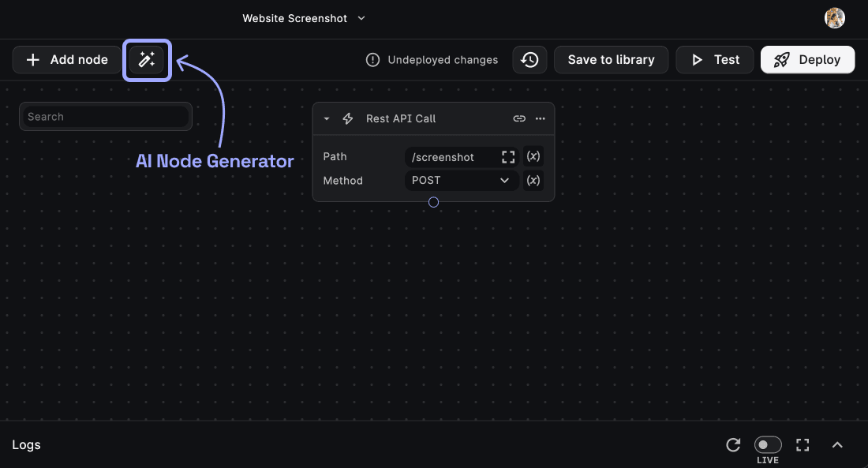Open version history via the clock icon

[x=529, y=59]
